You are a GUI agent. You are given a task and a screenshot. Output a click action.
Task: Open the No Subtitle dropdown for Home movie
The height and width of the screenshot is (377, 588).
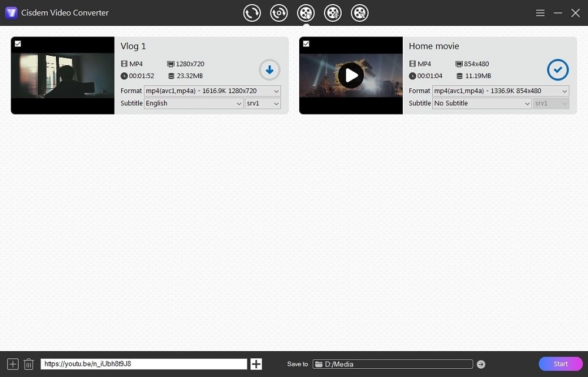coord(481,104)
